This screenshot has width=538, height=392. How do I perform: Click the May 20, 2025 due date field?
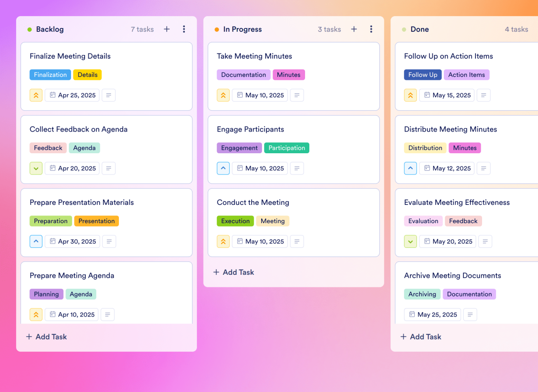click(447, 241)
